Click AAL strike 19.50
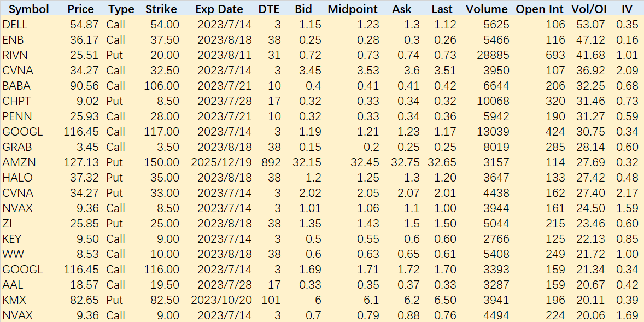The image size is (644, 322). [165, 285]
